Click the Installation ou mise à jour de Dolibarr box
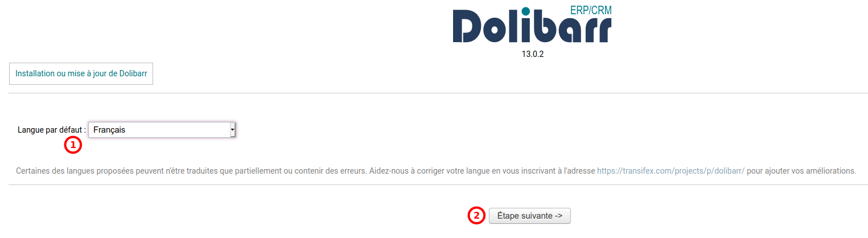Screen dimensions: 868x238 pyautogui.click(x=81, y=73)
